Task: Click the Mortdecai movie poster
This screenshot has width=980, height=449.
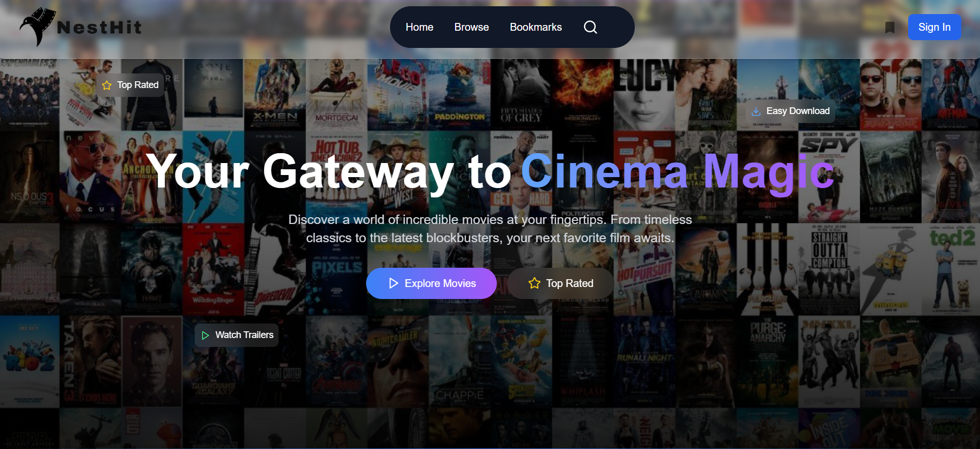Action: [336, 94]
